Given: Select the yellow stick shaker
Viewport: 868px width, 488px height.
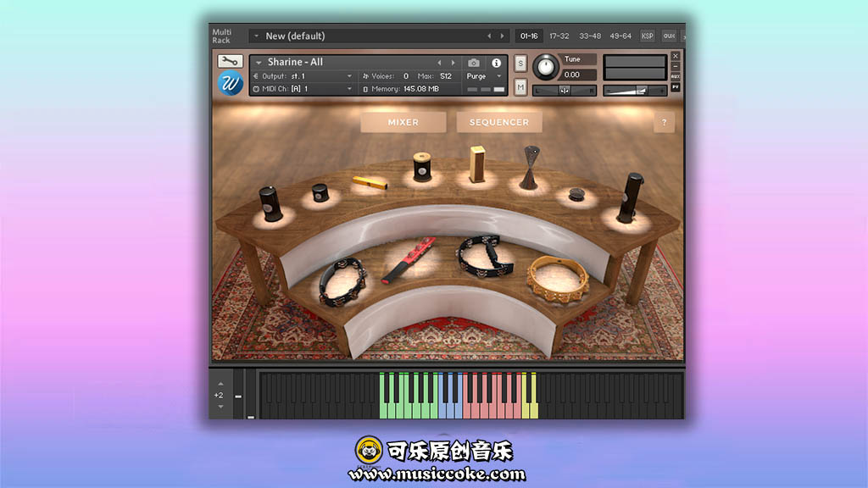Looking at the screenshot, I should tap(370, 183).
